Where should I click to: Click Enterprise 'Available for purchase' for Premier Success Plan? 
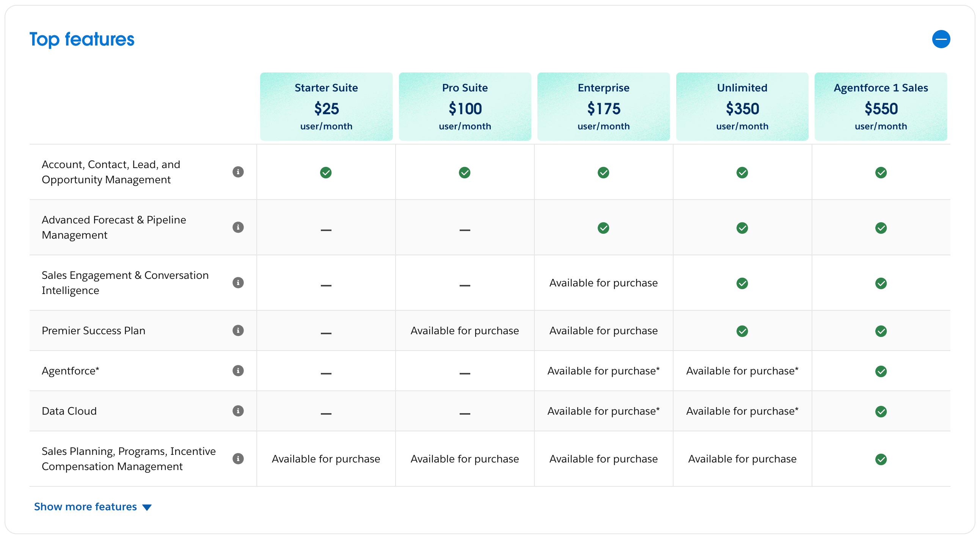pyautogui.click(x=603, y=330)
